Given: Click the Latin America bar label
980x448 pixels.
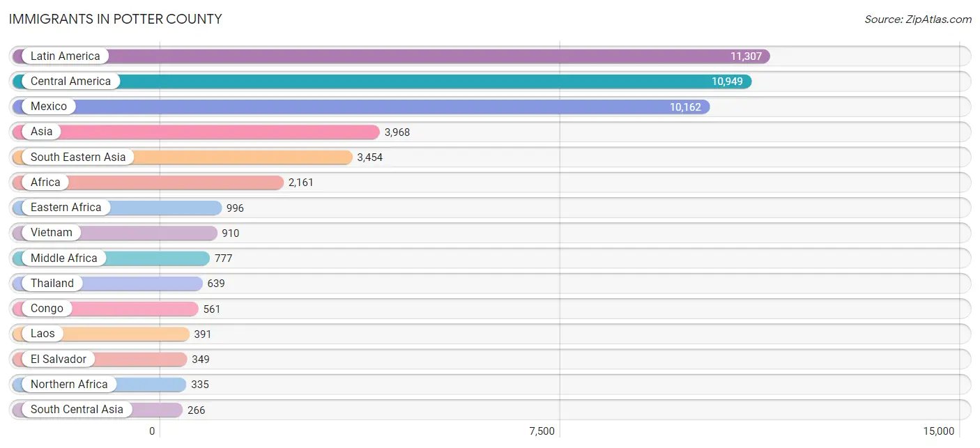Looking at the screenshot, I should click(x=65, y=56).
